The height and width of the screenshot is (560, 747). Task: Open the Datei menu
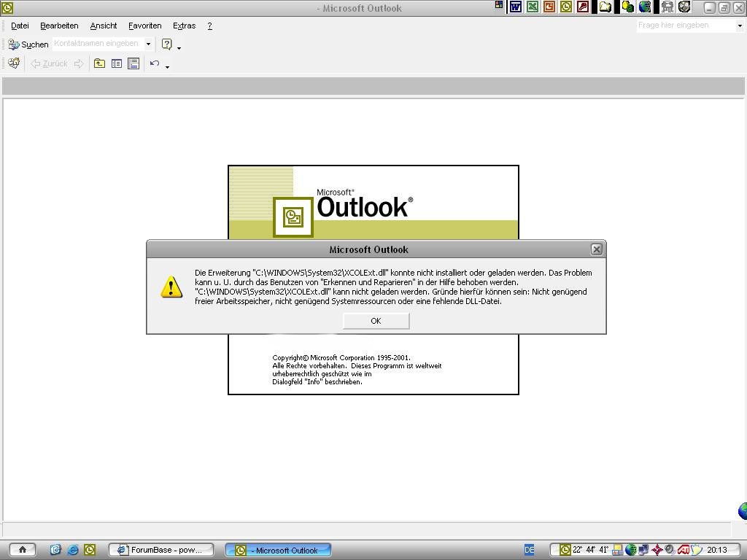coord(20,26)
